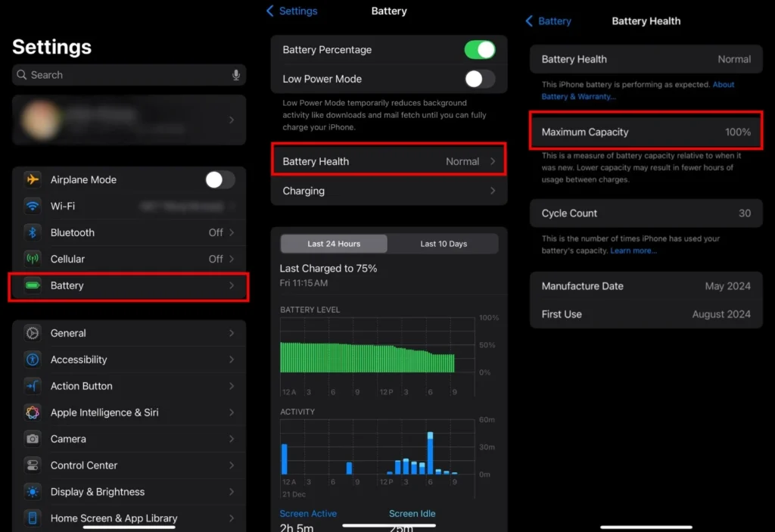Tap the Apple Intelligence & Siri icon
This screenshot has height=532, width=775.
[x=33, y=412]
